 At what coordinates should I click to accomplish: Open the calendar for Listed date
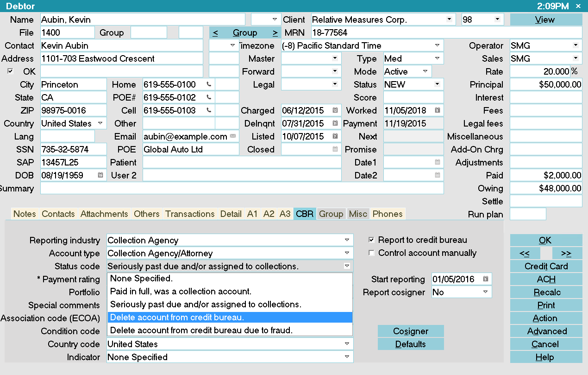335,136
